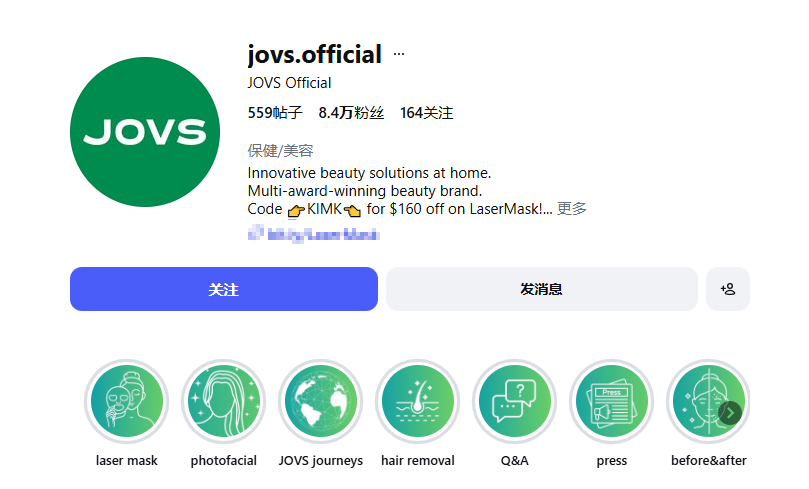Image resolution: width=809 pixels, height=489 pixels.
Task: View the 8.4万粉丝 followers list
Action: point(351,112)
